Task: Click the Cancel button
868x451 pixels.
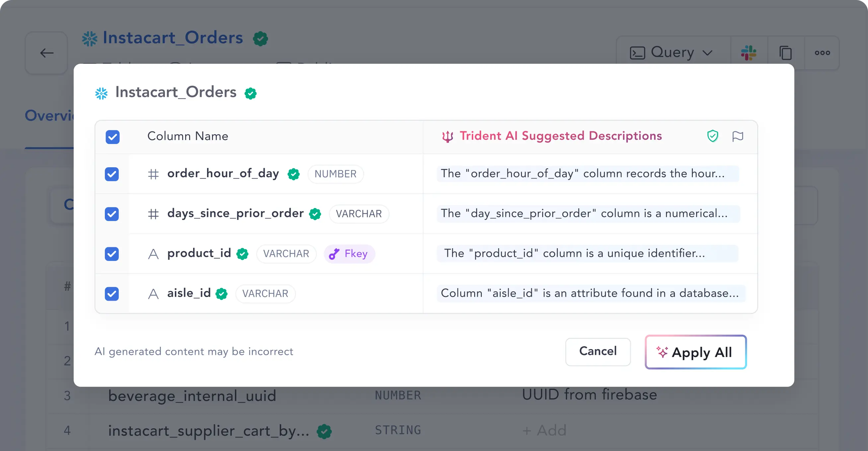Action: coord(598,351)
